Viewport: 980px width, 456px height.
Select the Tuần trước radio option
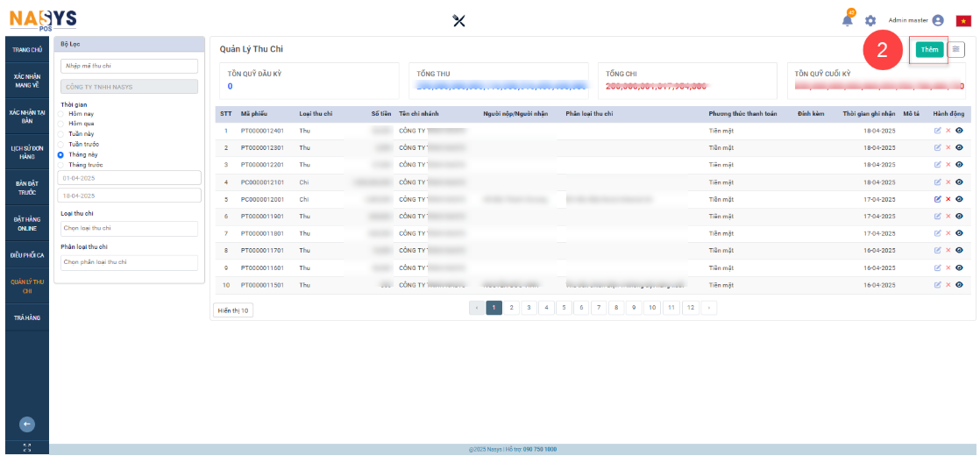61,144
